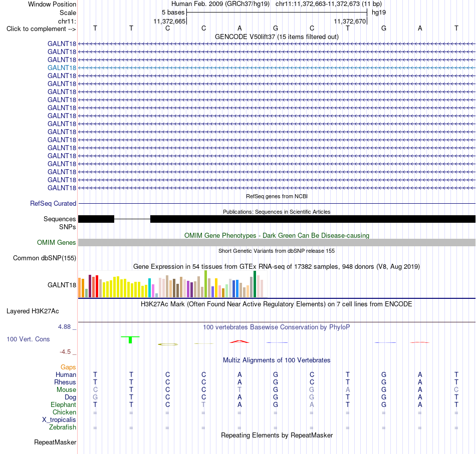The height and width of the screenshot is (454, 476).
Task: Click light-gray A in Elephant alignment row
Action: 312,404
